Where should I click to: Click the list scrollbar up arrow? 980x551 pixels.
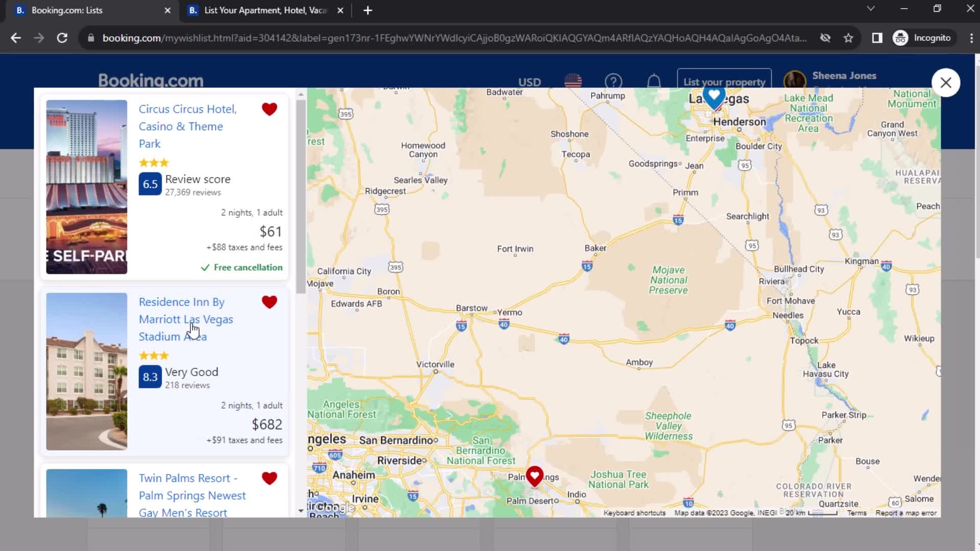pos(301,94)
